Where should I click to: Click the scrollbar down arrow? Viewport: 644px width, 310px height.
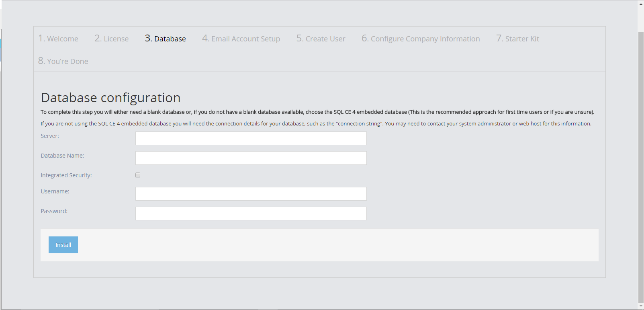[x=641, y=306]
